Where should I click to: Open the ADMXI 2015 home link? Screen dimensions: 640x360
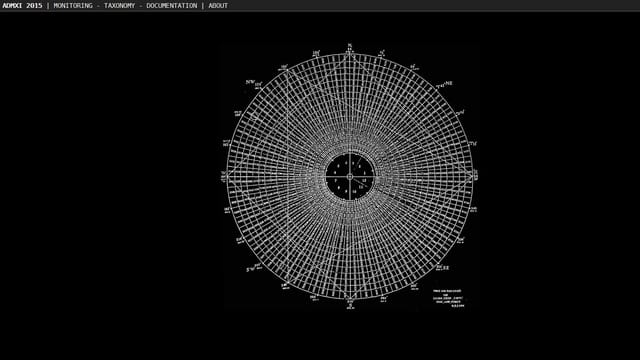(22, 6)
